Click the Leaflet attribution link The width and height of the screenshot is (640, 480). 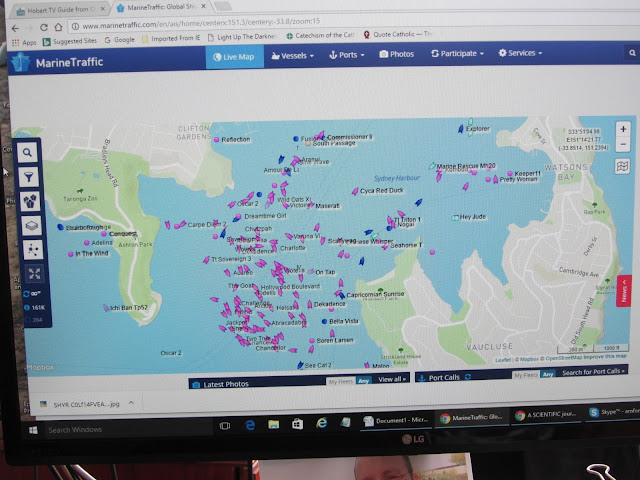point(503,360)
